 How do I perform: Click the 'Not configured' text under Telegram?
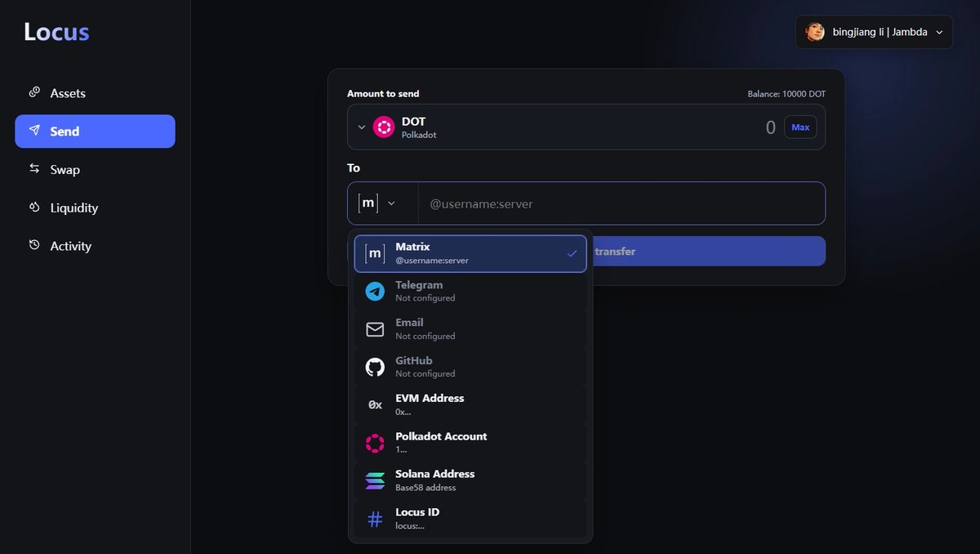click(425, 298)
